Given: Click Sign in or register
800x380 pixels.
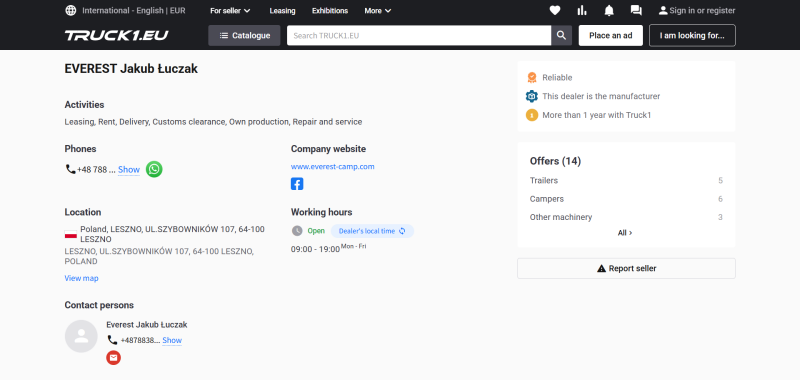Looking at the screenshot, I should [x=697, y=10].
